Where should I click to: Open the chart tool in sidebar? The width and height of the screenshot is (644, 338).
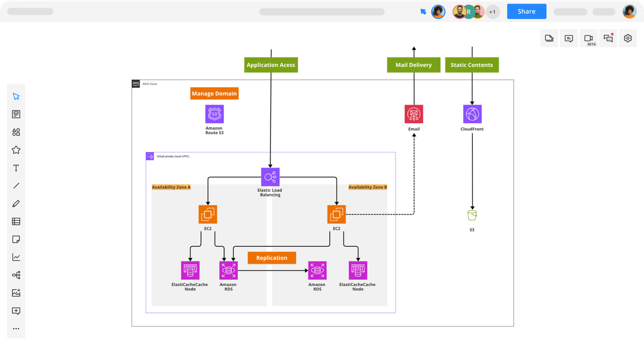[x=16, y=258]
